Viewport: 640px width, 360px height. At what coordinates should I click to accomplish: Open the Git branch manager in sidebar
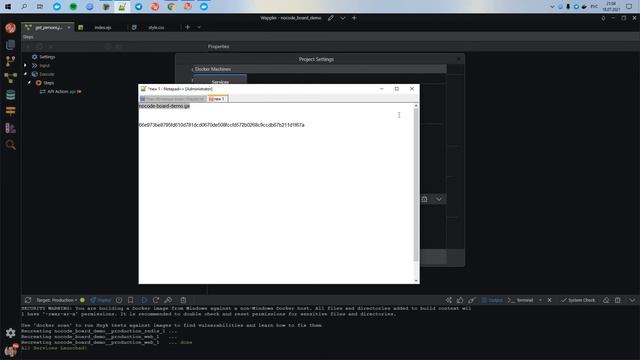11,61
